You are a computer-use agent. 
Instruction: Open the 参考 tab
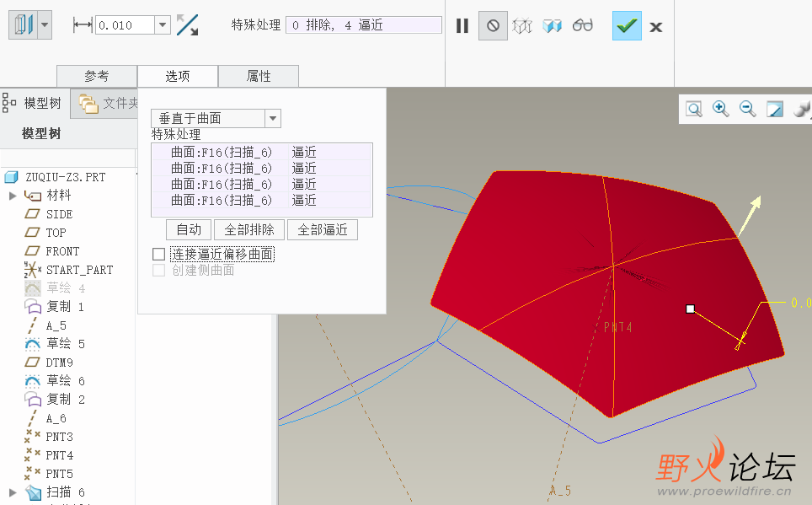click(x=97, y=76)
